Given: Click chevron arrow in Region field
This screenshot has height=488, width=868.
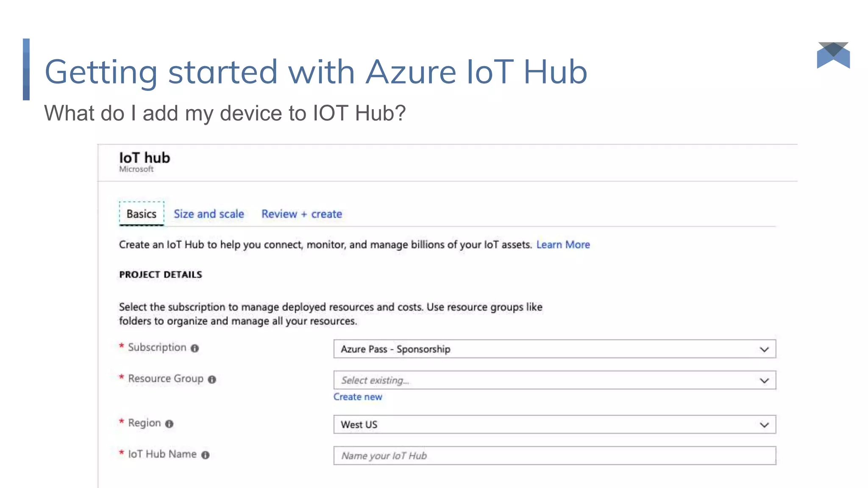Looking at the screenshot, I should [764, 425].
